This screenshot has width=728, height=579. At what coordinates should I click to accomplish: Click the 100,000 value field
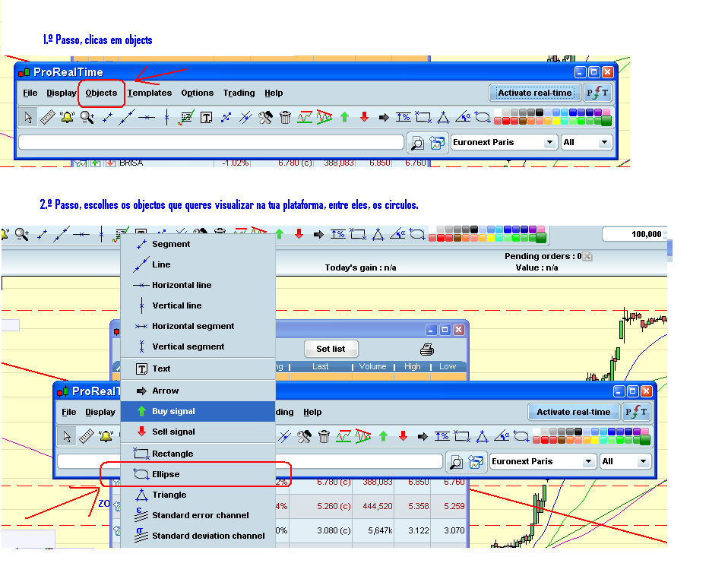634,234
